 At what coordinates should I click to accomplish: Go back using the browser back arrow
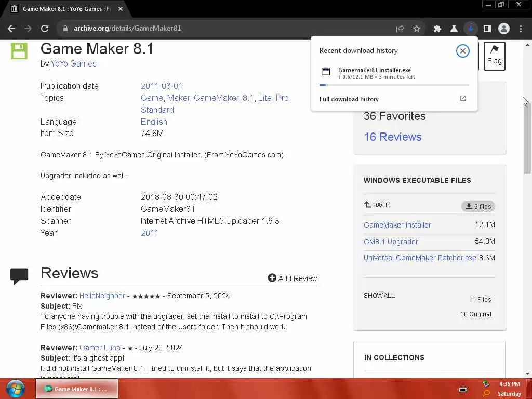(x=11, y=29)
